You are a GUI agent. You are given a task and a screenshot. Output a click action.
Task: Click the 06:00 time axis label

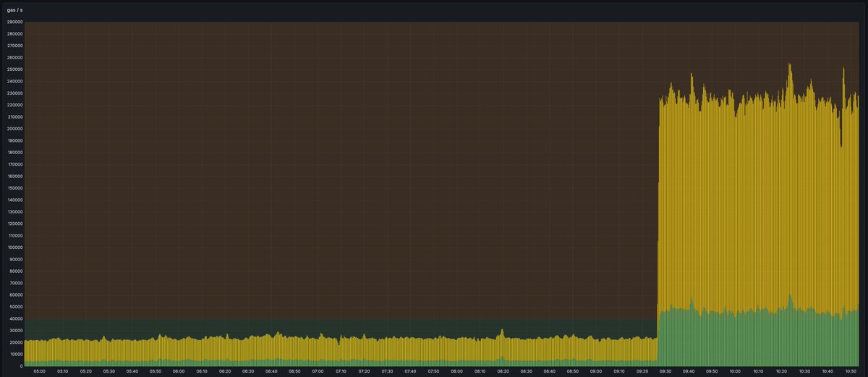[x=178, y=371]
